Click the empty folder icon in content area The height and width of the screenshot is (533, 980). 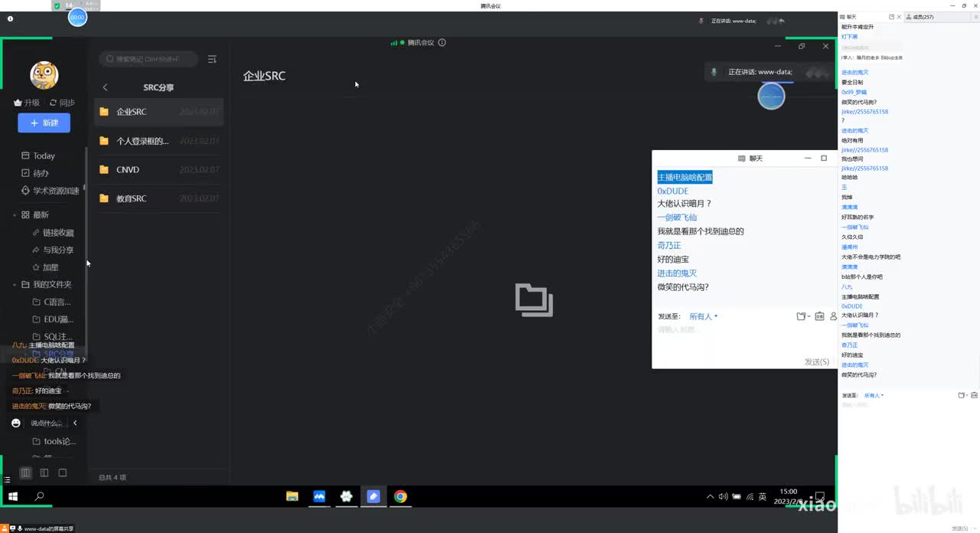coord(534,300)
